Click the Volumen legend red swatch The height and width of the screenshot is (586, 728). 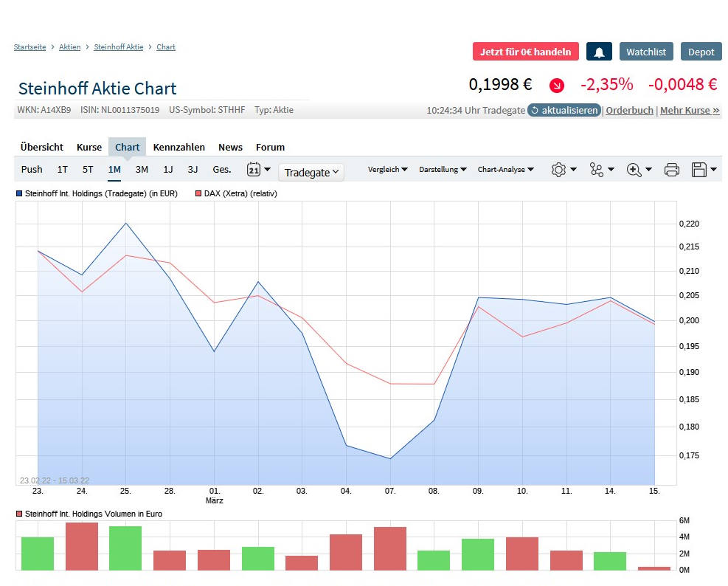pyautogui.click(x=19, y=514)
